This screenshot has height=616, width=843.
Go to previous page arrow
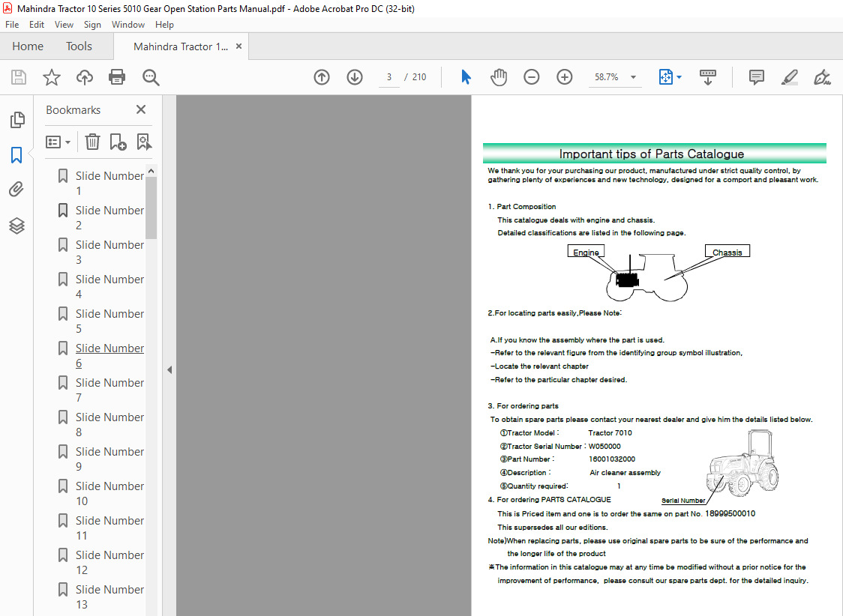point(322,77)
